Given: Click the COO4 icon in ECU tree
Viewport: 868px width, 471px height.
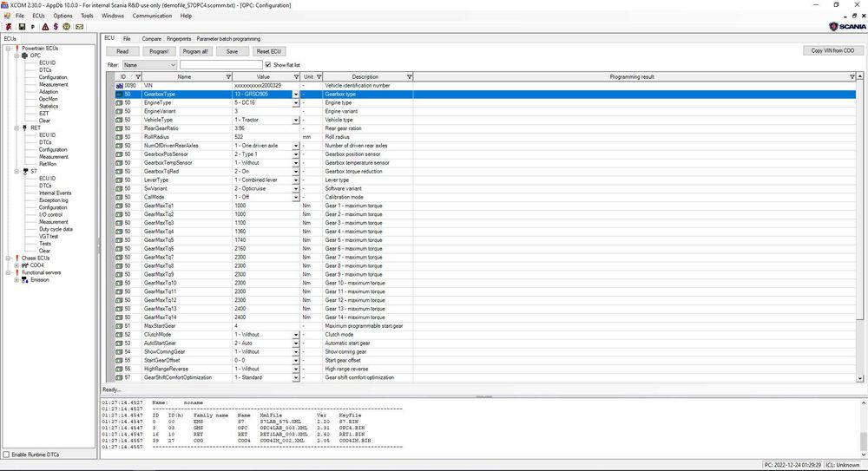Looking at the screenshot, I should pyautogui.click(x=25, y=265).
